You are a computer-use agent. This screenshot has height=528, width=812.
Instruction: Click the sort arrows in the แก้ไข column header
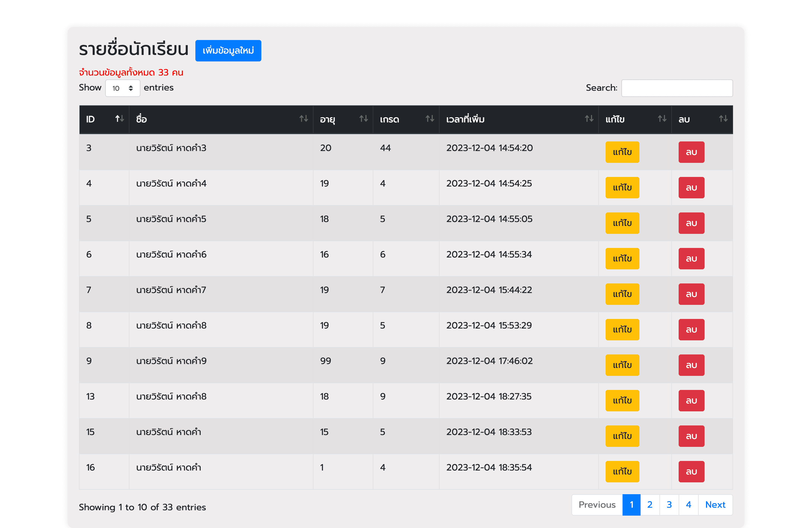[662, 119]
